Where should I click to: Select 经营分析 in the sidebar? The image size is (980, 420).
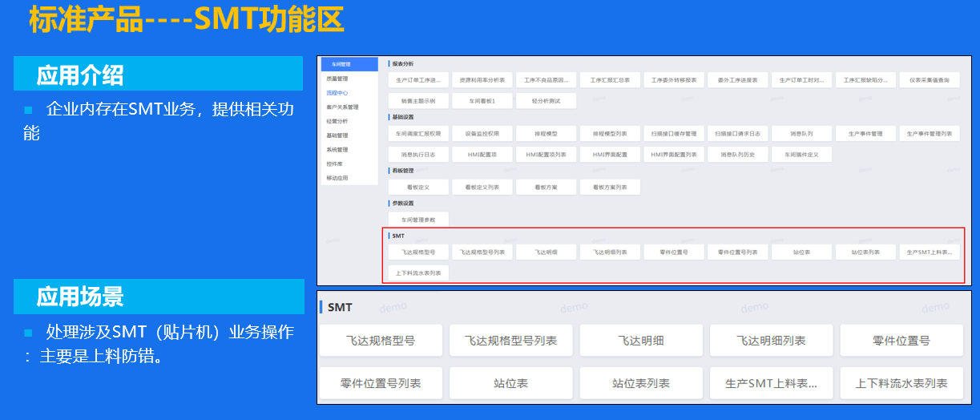click(x=337, y=121)
